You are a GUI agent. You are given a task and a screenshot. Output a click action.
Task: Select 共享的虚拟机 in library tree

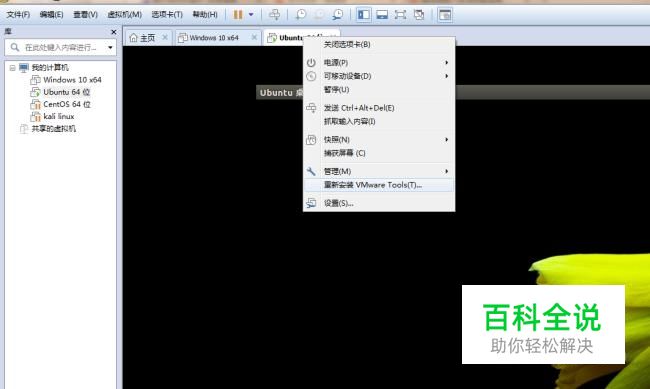pos(53,129)
